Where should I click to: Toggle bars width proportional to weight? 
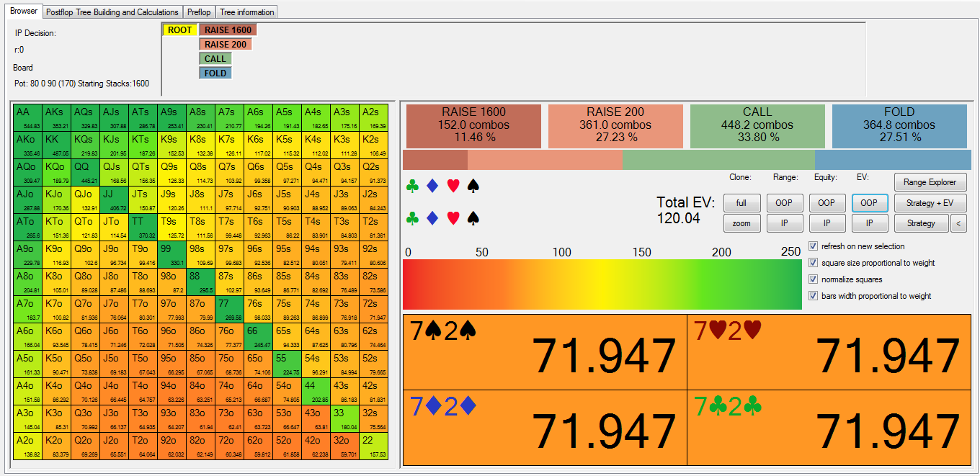point(814,296)
